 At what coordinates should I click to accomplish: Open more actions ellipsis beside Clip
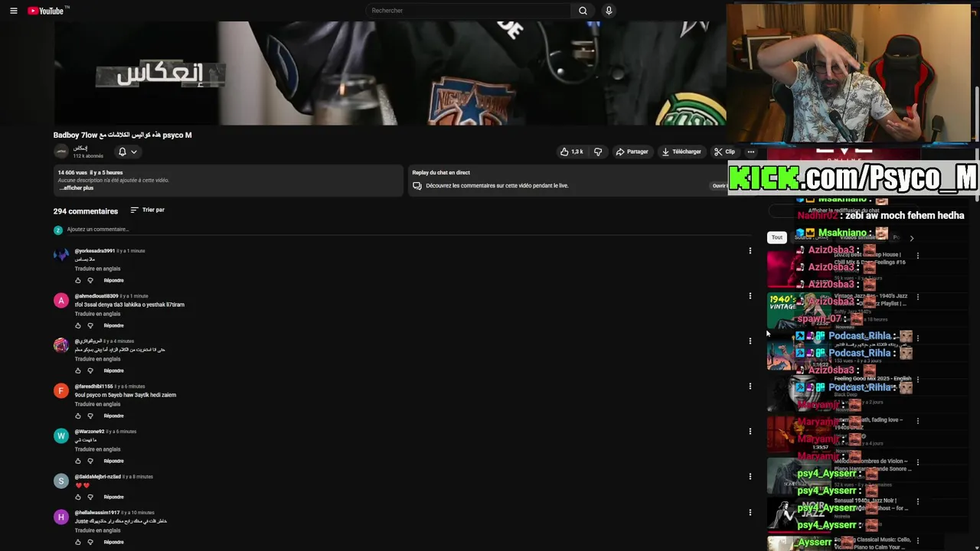[x=750, y=152]
